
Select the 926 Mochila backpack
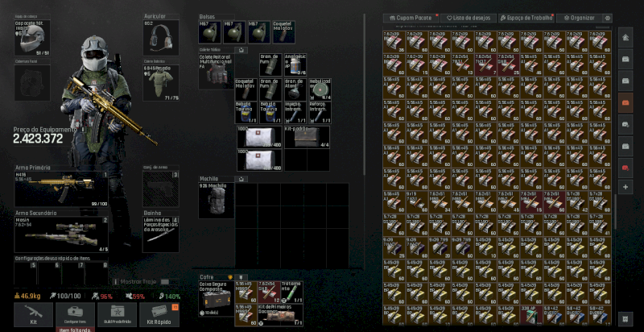217,201
